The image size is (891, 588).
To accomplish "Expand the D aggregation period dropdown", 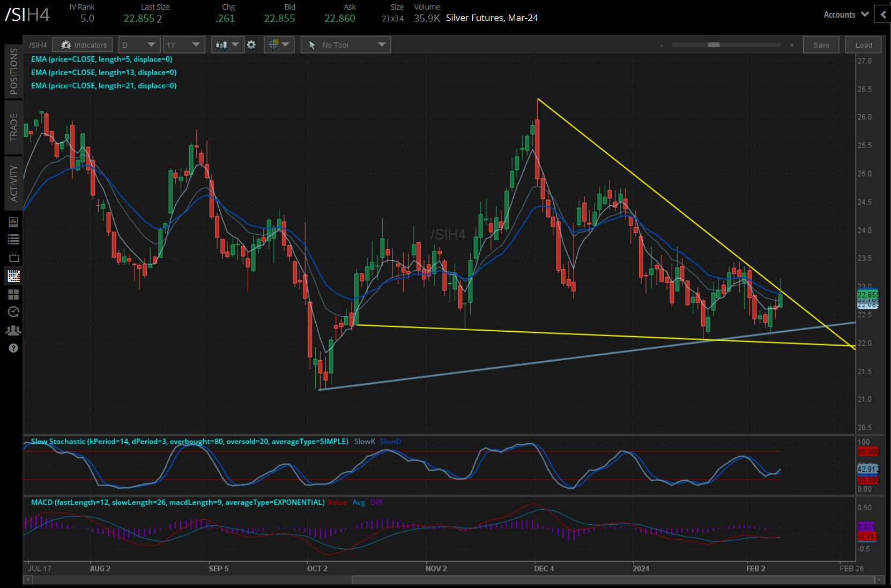I will pyautogui.click(x=138, y=45).
